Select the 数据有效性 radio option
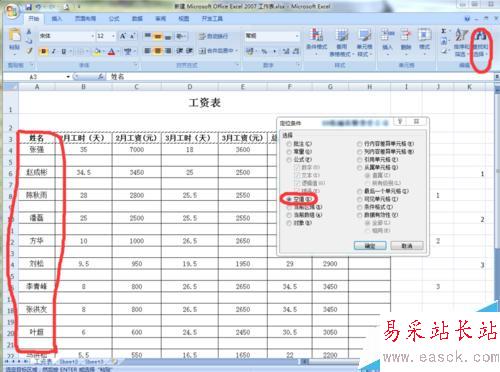 click(359, 215)
